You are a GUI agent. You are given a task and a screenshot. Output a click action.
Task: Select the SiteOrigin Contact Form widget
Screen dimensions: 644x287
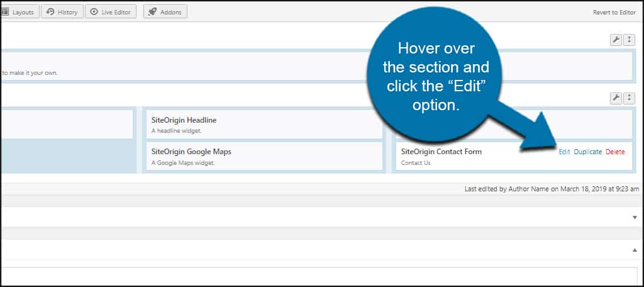[514, 156]
